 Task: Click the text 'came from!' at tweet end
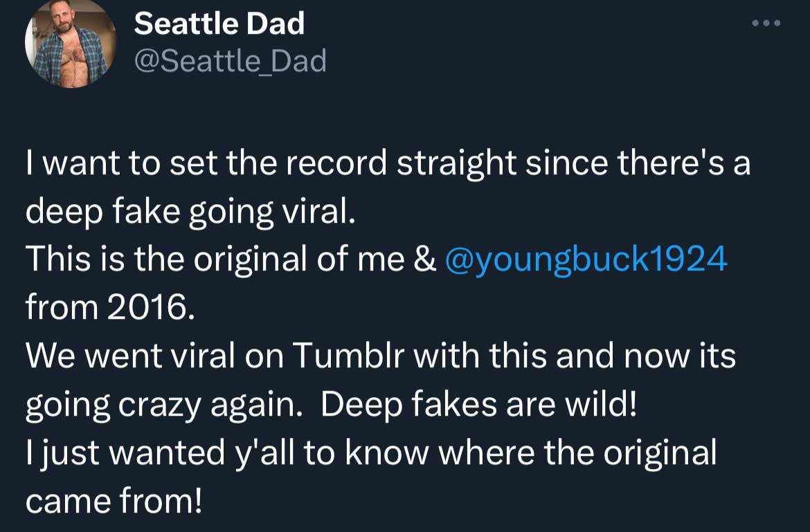click(114, 499)
